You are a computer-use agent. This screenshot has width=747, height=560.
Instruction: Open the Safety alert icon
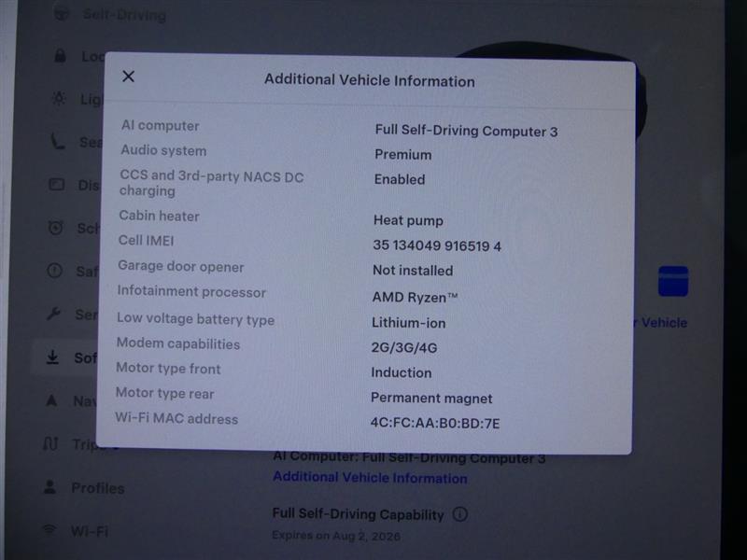coord(55,271)
